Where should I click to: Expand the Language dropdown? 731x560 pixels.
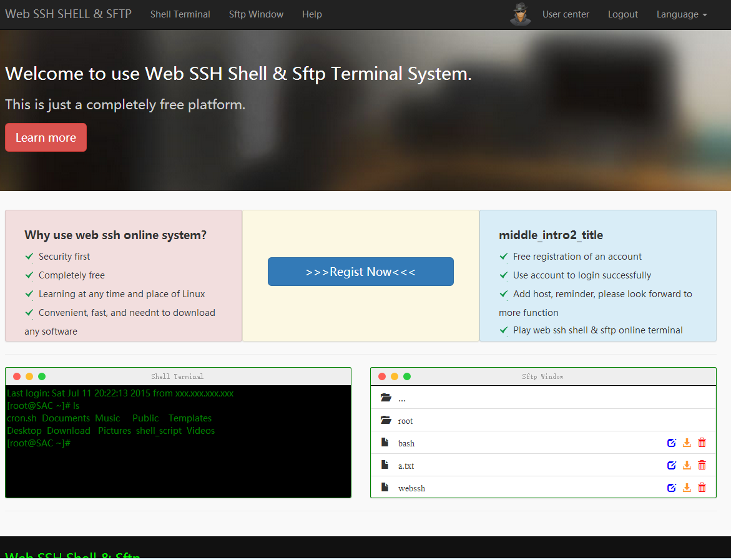pos(682,14)
